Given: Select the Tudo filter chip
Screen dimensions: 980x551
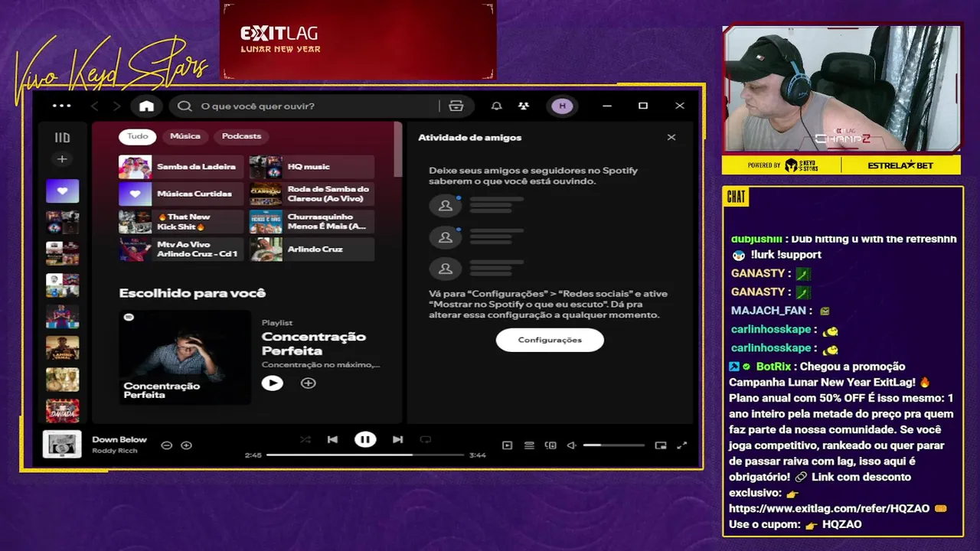Looking at the screenshot, I should pyautogui.click(x=138, y=136).
